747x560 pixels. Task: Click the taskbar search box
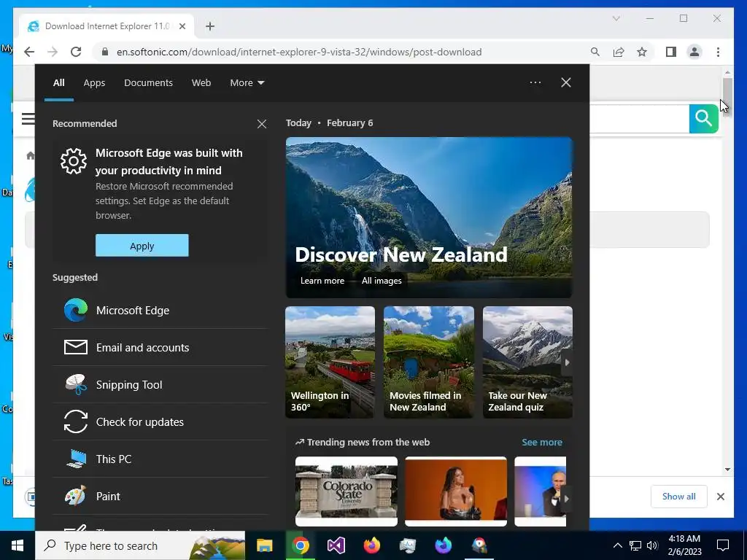(140, 545)
